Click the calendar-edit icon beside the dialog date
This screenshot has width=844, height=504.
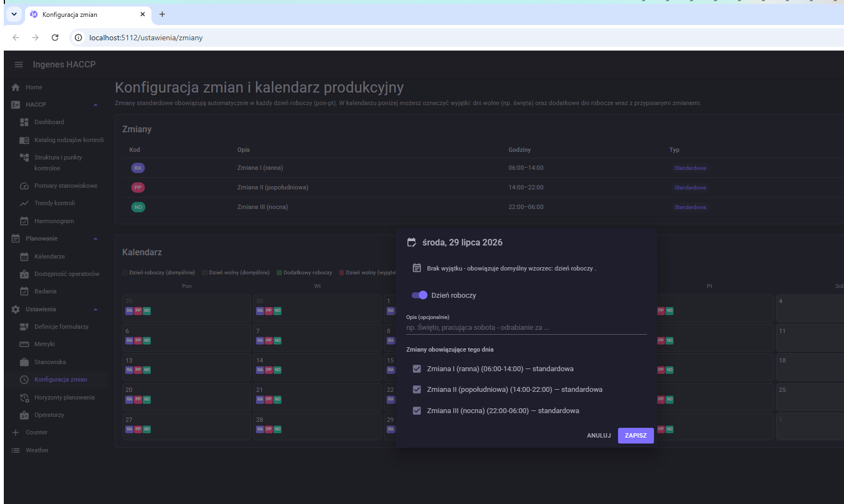pos(412,242)
